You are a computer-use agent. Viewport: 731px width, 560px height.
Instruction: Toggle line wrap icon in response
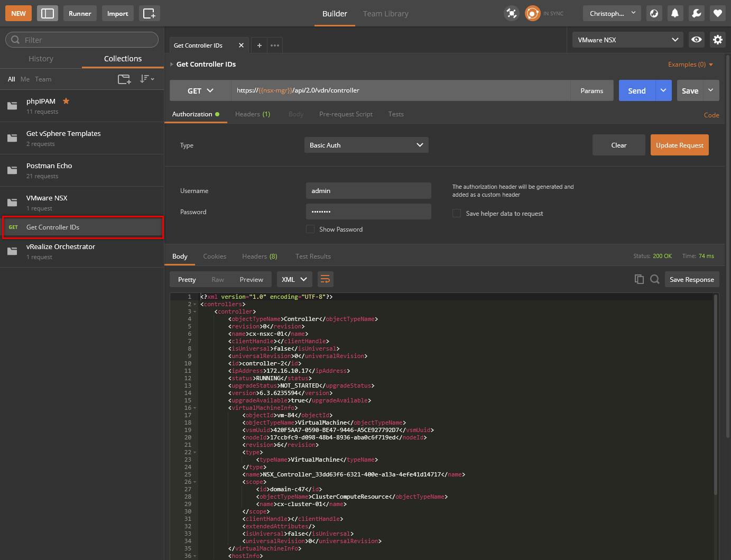tap(325, 279)
